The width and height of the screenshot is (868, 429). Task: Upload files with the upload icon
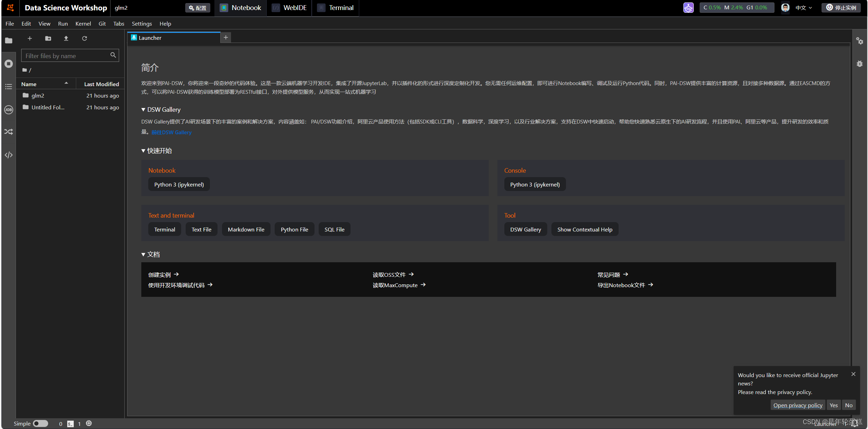pos(66,38)
